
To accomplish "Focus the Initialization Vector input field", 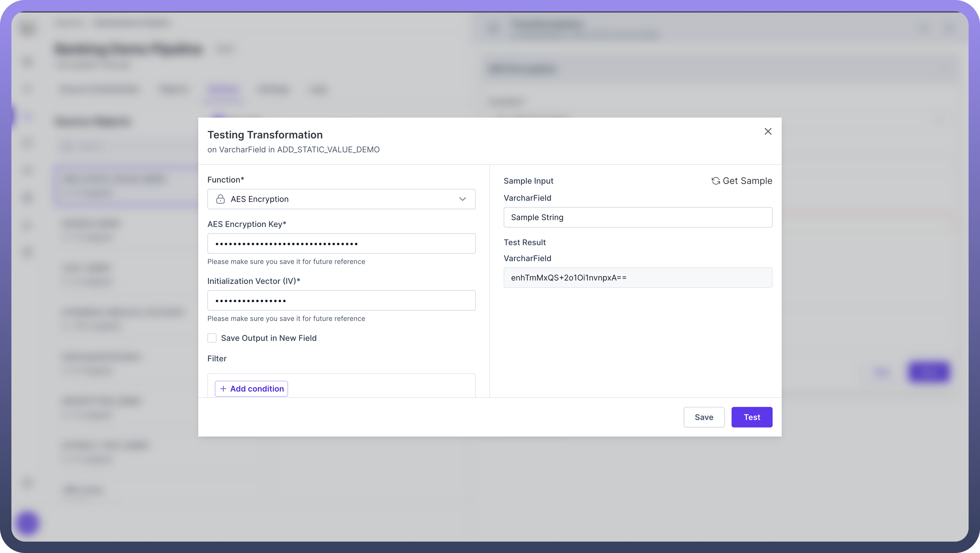I will pos(341,300).
